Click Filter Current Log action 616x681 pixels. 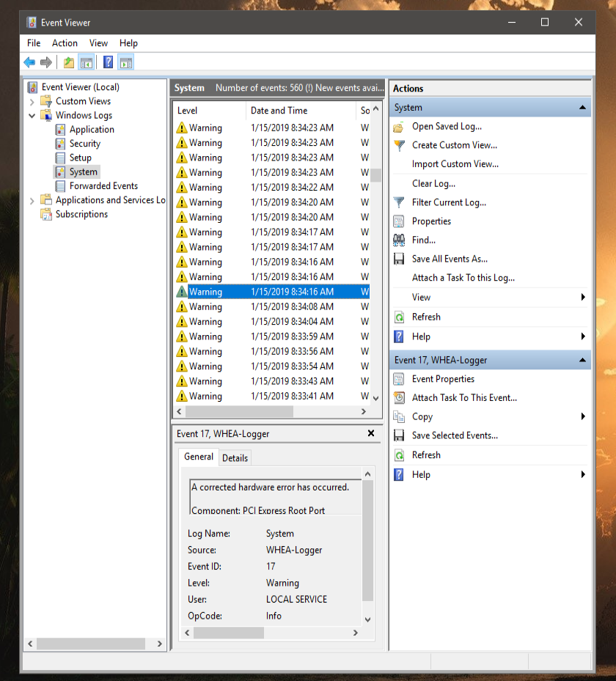(449, 202)
